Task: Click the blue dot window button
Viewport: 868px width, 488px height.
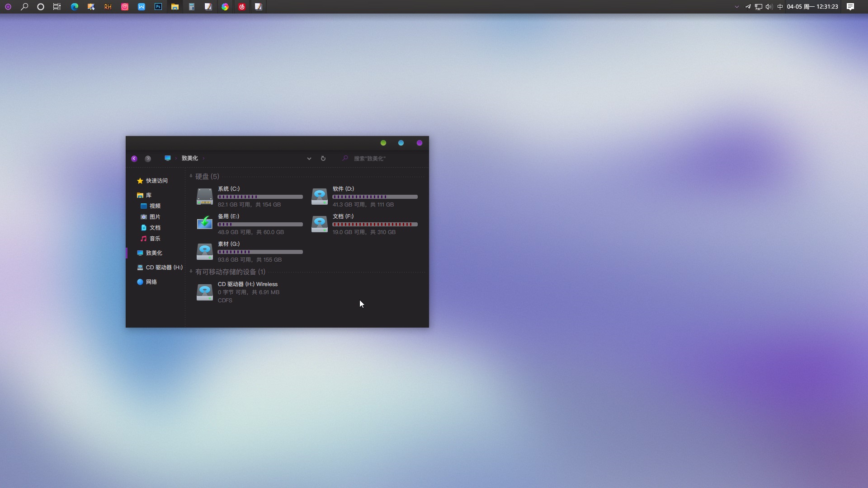Action: click(401, 143)
